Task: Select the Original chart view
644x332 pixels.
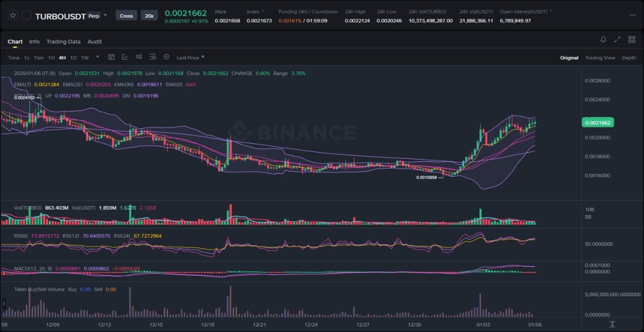Action: 569,57
